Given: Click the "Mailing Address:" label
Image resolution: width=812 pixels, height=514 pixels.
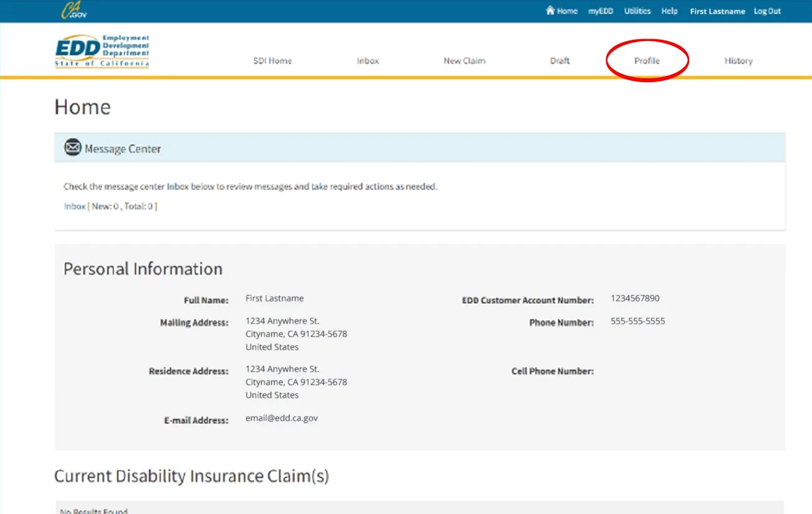Looking at the screenshot, I should coord(195,323).
